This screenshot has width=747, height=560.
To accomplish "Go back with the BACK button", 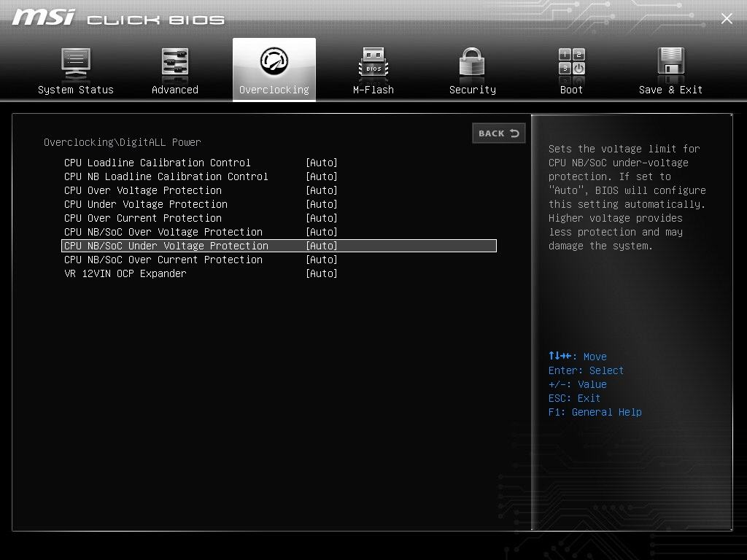I will point(499,133).
